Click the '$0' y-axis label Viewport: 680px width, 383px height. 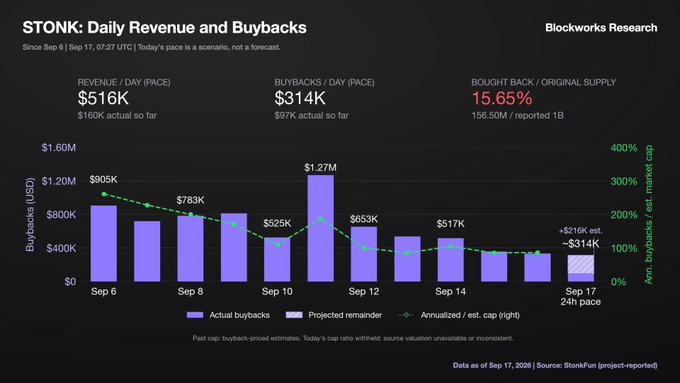[70, 282]
